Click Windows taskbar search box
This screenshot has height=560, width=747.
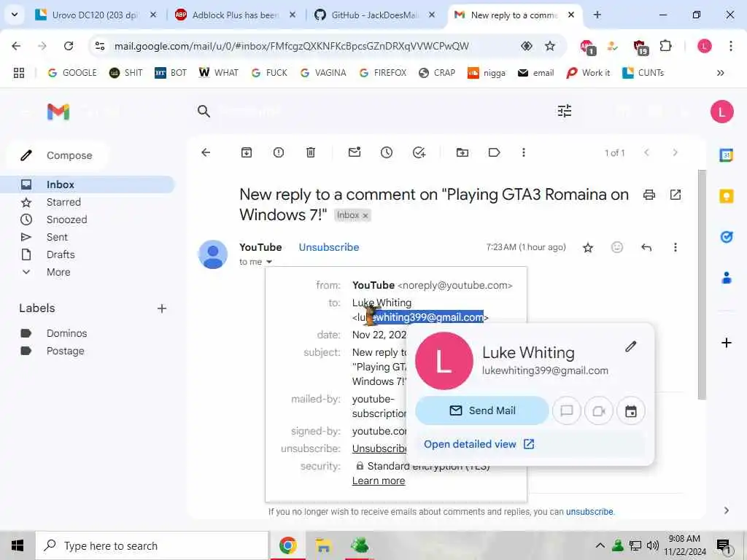152,545
